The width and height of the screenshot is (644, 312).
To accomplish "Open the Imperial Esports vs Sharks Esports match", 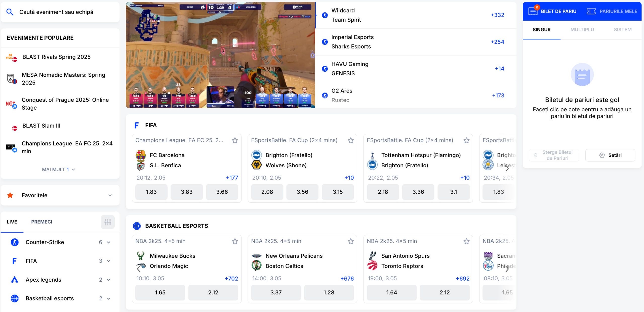I will tap(416, 42).
